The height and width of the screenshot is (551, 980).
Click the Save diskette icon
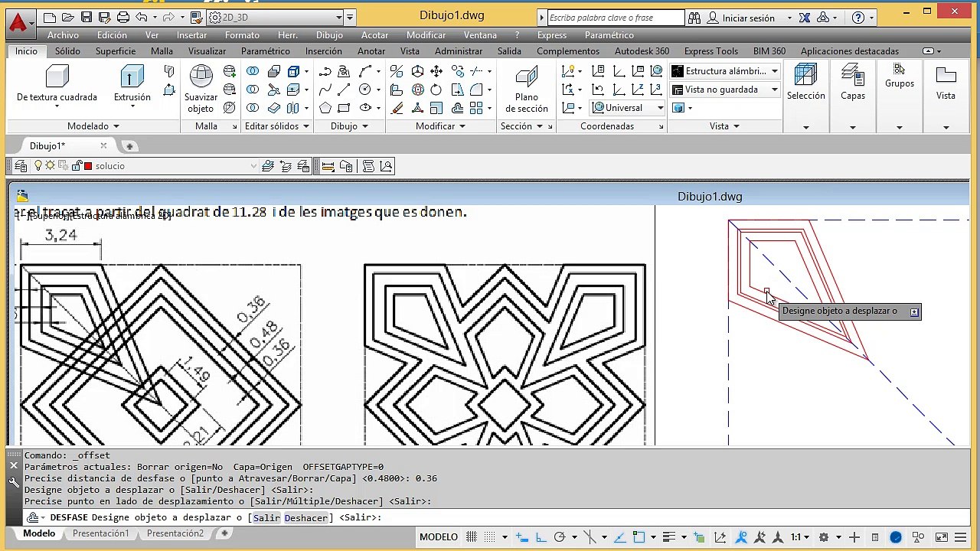click(87, 18)
